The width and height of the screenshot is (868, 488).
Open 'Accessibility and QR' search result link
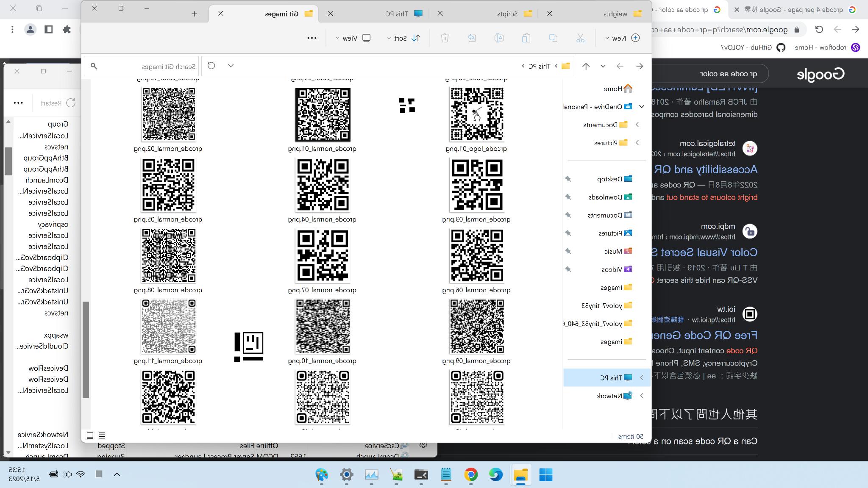(x=705, y=169)
